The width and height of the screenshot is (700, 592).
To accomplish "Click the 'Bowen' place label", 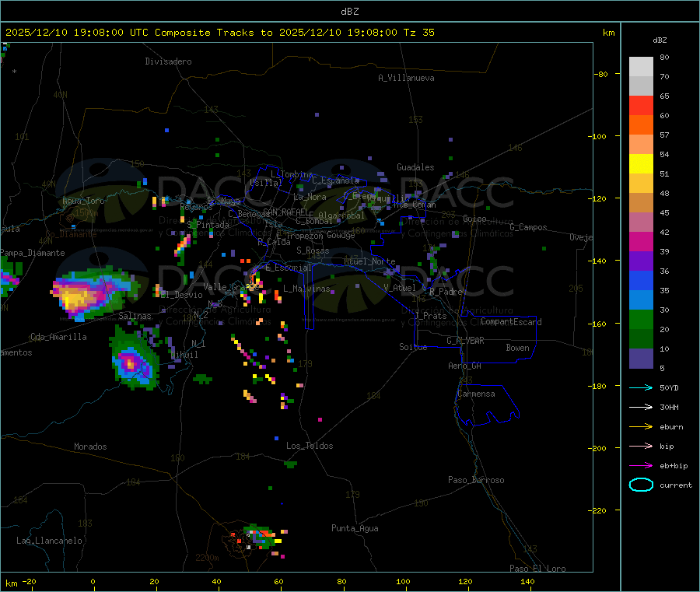I will point(517,348).
